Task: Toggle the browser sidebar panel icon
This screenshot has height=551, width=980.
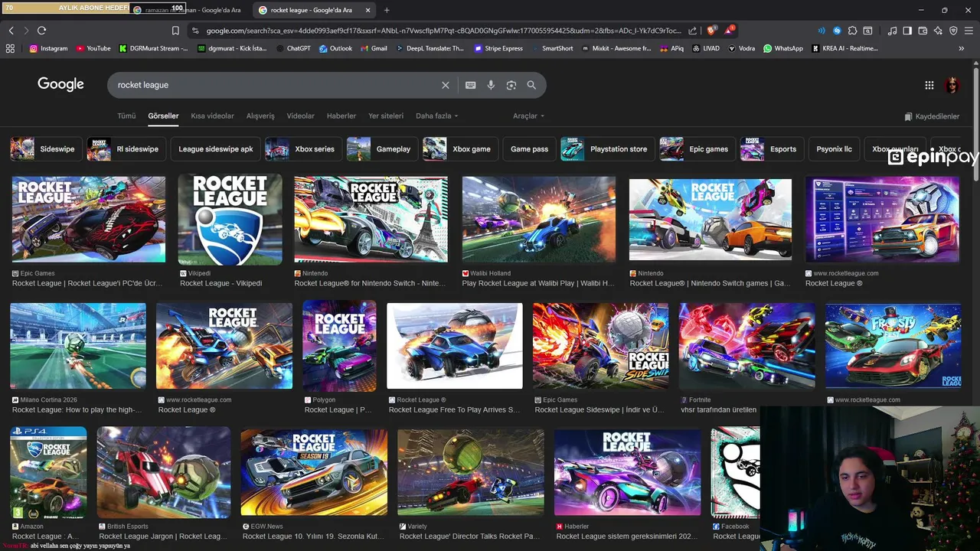Action: click(907, 31)
